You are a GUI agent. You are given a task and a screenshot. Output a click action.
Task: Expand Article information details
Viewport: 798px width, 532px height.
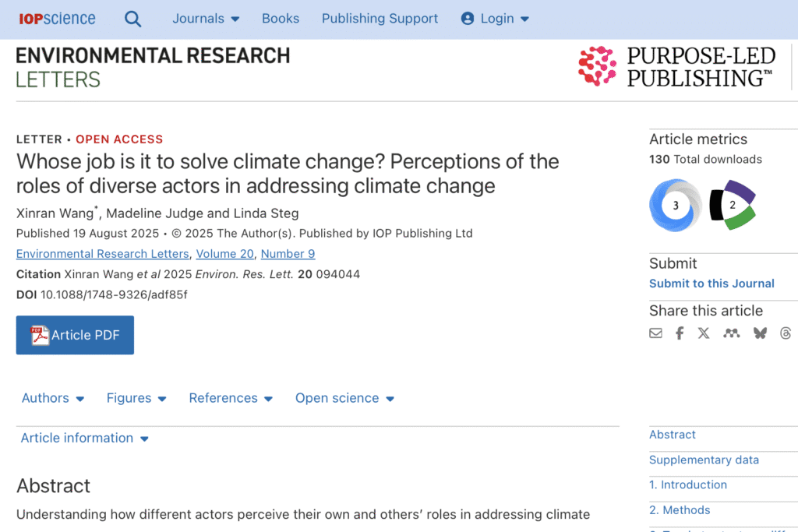tap(84, 439)
